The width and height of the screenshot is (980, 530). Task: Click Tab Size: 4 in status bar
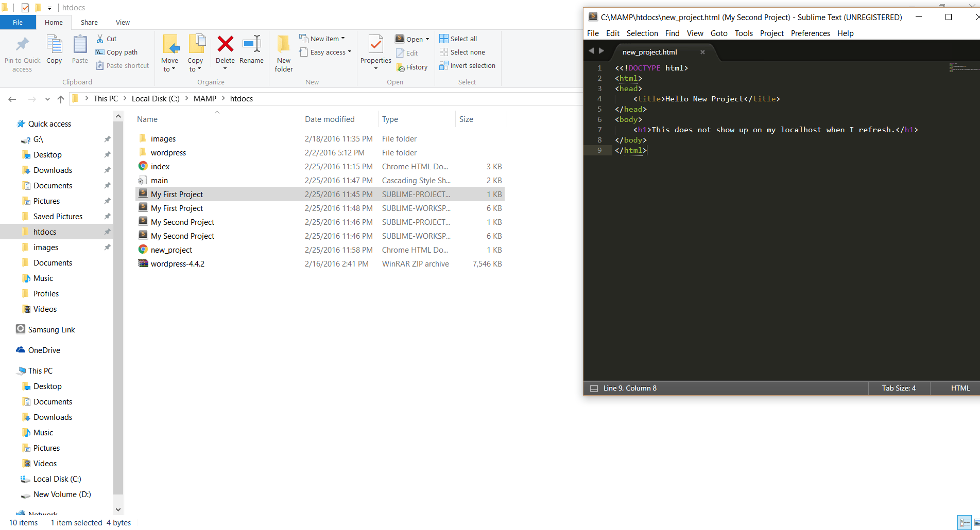(x=899, y=388)
